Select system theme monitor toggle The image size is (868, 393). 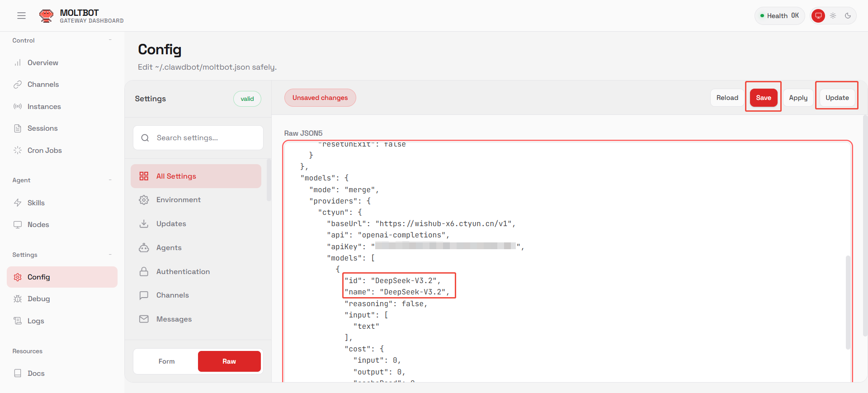point(818,16)
